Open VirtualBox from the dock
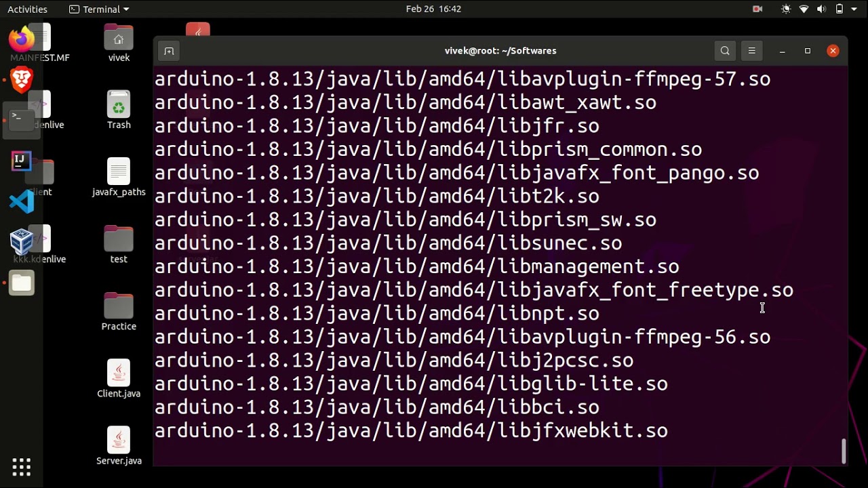The height and width of the screenshot is (488, 868). tap(22, 242)
